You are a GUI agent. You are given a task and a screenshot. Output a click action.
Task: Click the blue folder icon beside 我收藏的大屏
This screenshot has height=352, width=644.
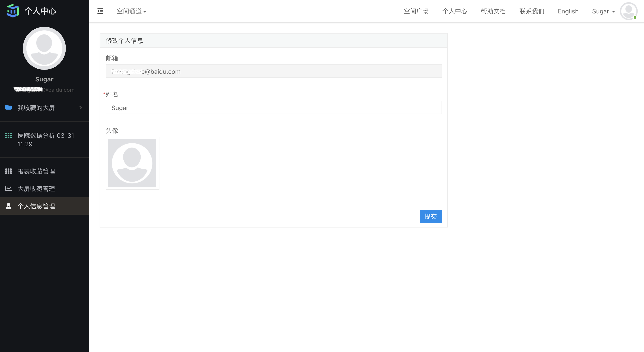9,107
